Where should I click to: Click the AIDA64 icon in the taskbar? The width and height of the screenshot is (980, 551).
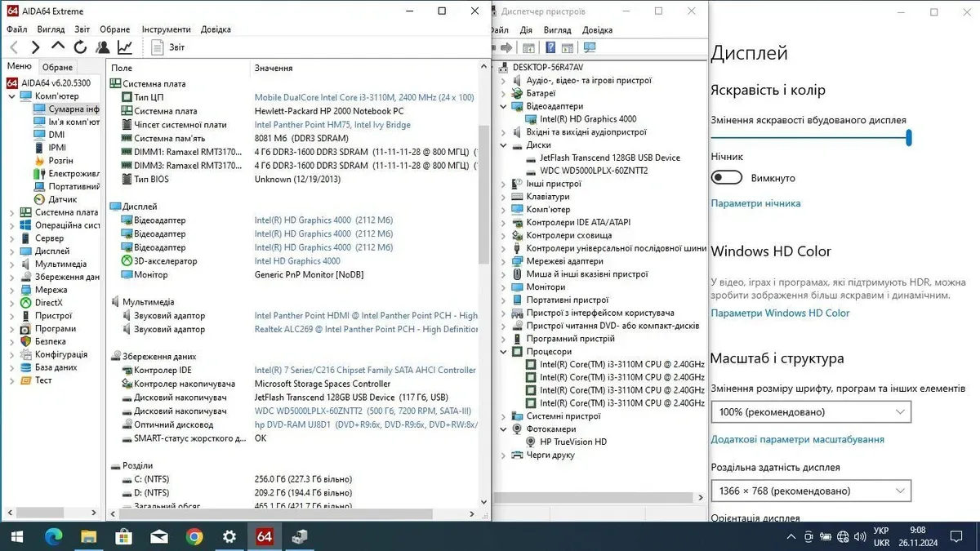tap(265, 536)
